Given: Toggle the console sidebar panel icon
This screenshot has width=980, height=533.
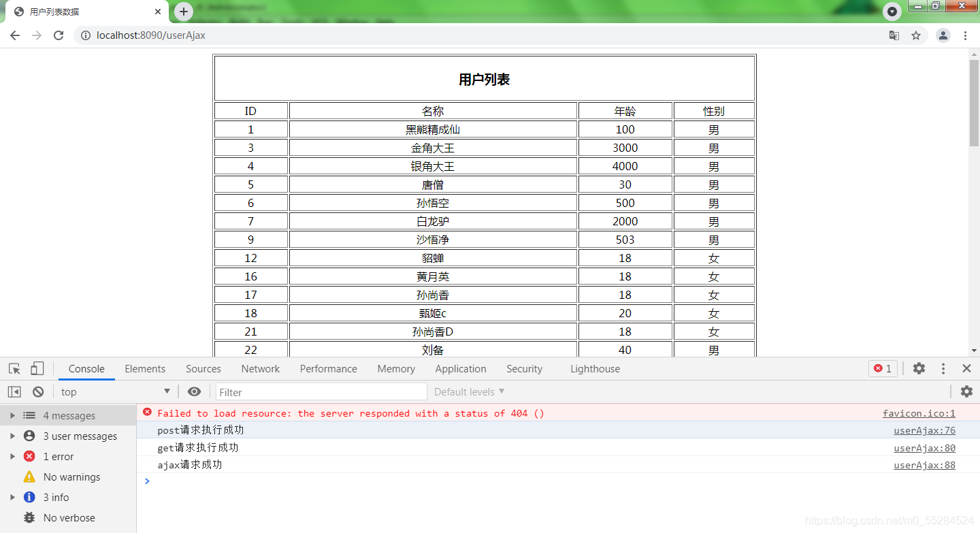Looking at the screenshot, I should click(14, 391).
